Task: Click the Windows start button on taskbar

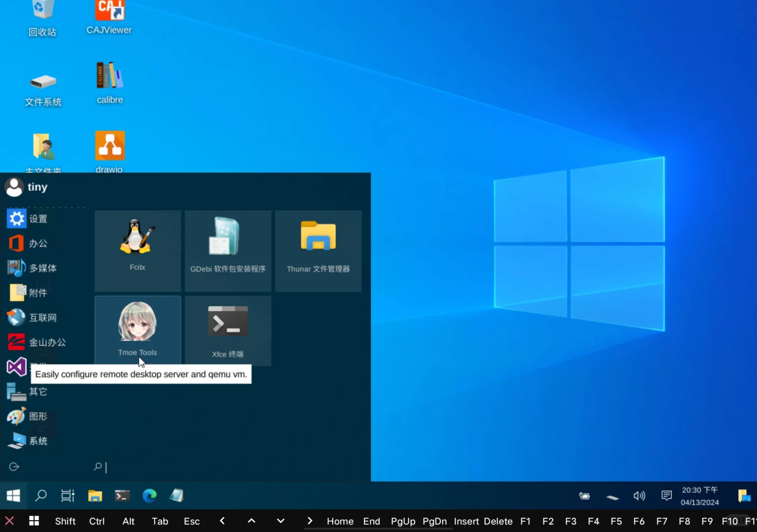Action: click(x=13, y=496)
